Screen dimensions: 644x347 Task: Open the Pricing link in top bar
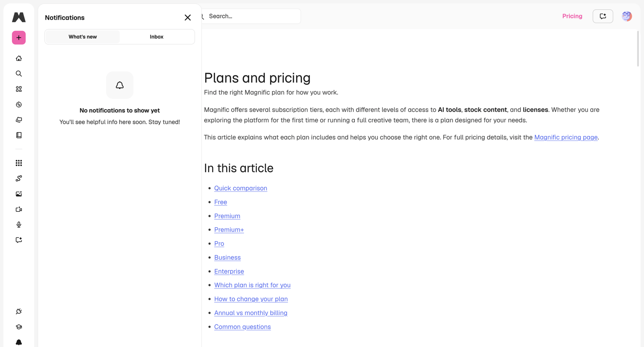tap(572, 16)
